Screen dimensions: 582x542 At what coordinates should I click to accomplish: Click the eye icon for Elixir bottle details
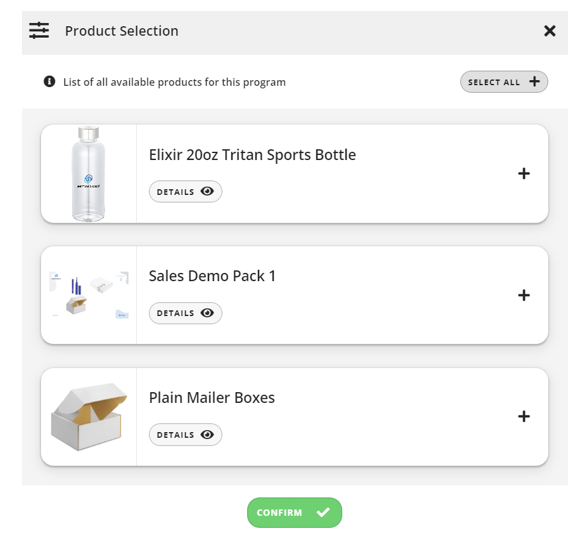tap(207, 191)
